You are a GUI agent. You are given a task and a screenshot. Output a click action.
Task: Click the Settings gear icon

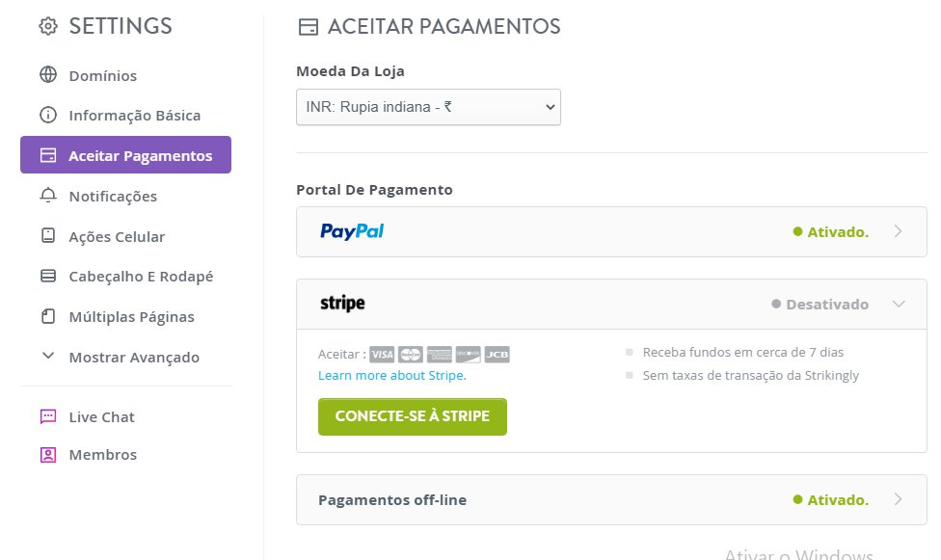pos(48,26)
